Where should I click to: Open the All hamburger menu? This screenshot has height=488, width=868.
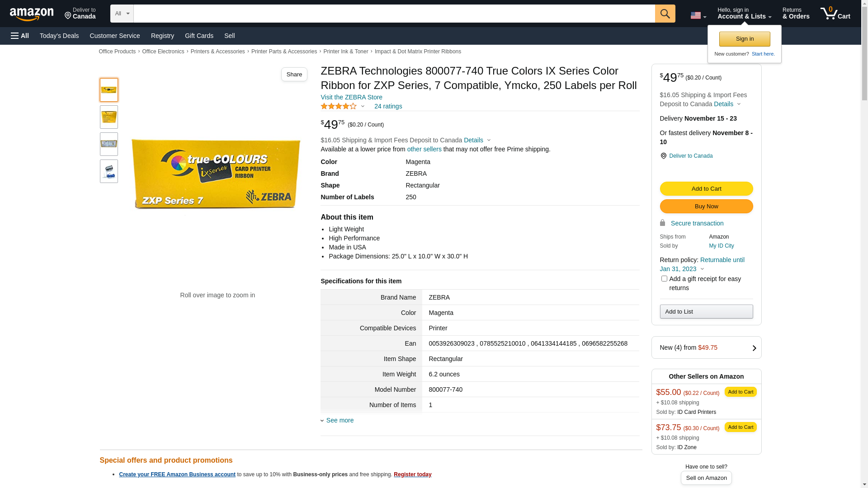tap(20, 36)
